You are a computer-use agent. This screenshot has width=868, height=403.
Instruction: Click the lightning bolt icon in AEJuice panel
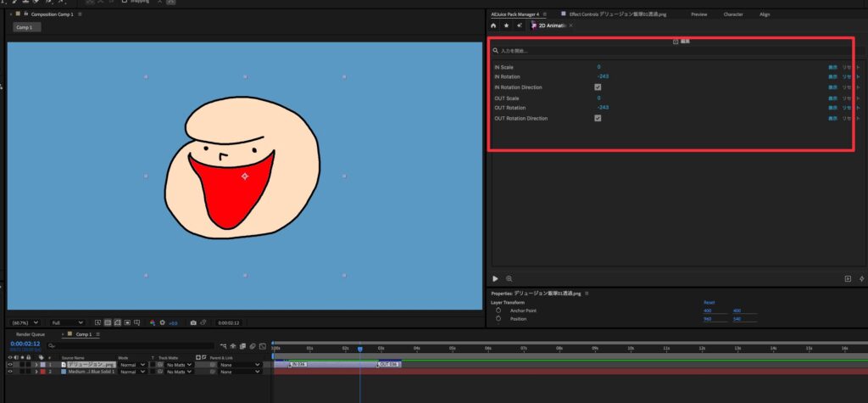point(861,278)
